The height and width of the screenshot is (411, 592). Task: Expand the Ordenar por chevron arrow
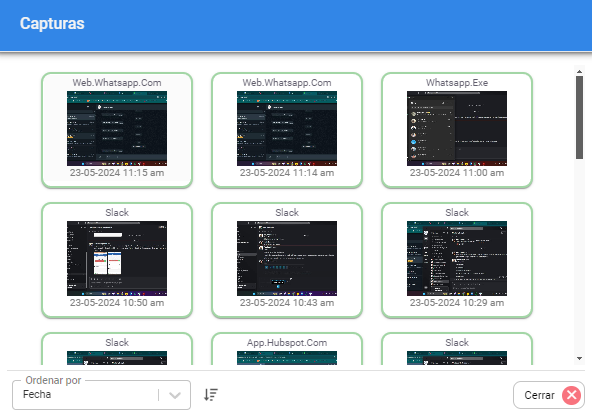click(x=174, y=395)
